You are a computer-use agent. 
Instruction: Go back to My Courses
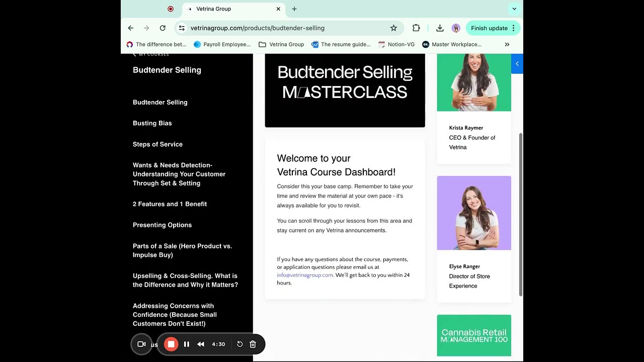(151, 54)
